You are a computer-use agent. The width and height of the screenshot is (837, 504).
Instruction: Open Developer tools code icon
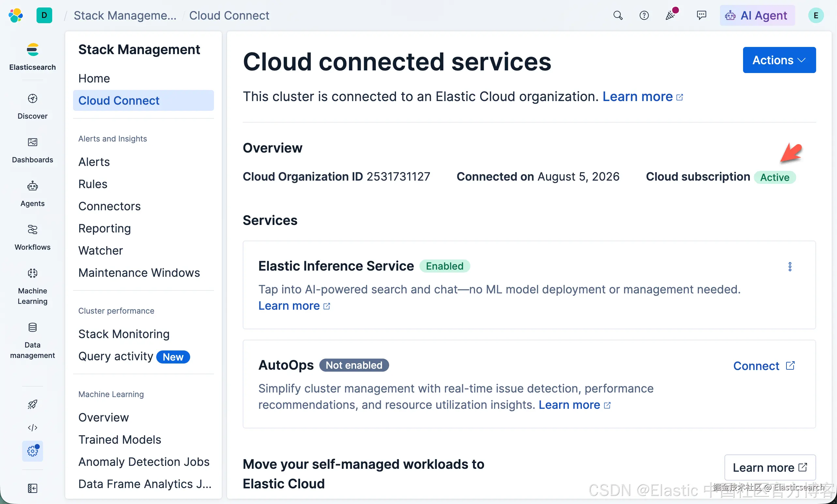click(33, 427)
